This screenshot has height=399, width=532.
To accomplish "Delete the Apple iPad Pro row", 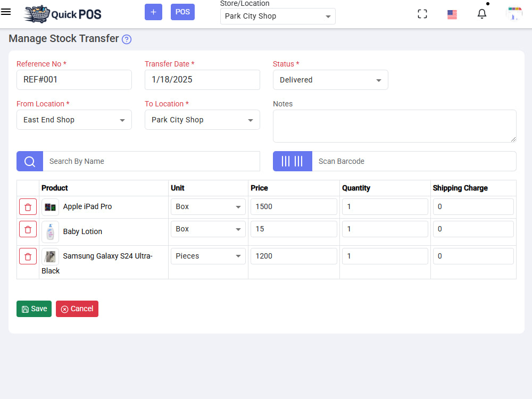I will [x=28, y=207].
